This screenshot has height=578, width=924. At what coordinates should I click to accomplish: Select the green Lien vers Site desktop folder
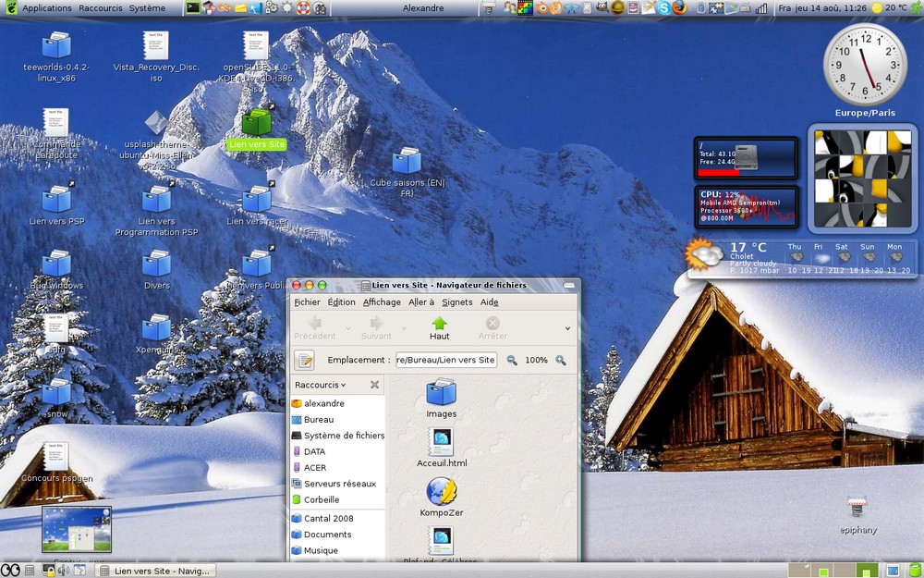pos(256,129)
